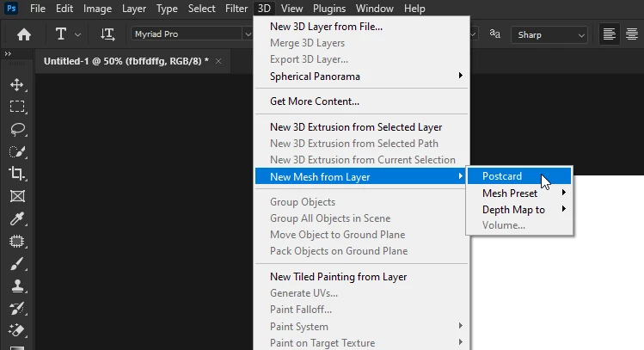
Task: Center align text button
Action: pyautogui.click(x=632, y=34)
